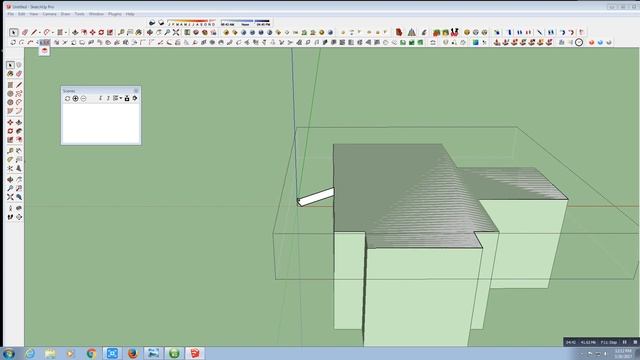Select the Scale tool in left toolbox
Viewport: 640px width, 360px height.
[x=10, y=140]
